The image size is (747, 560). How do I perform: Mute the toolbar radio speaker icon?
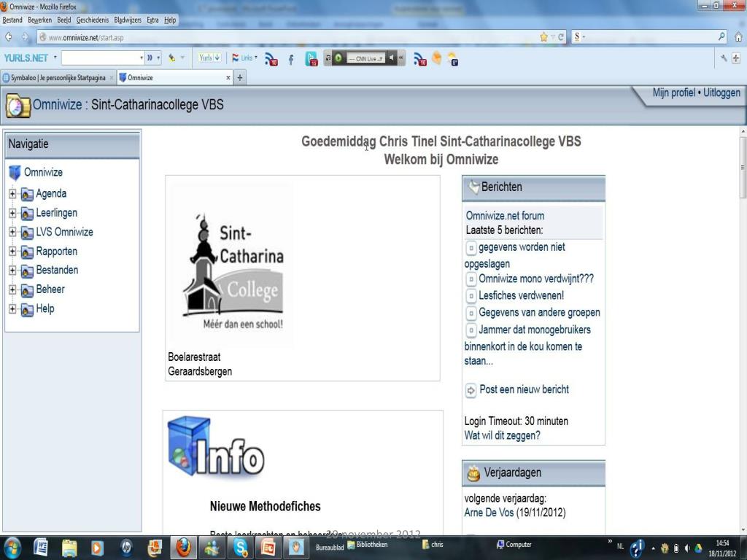[391, 58]
